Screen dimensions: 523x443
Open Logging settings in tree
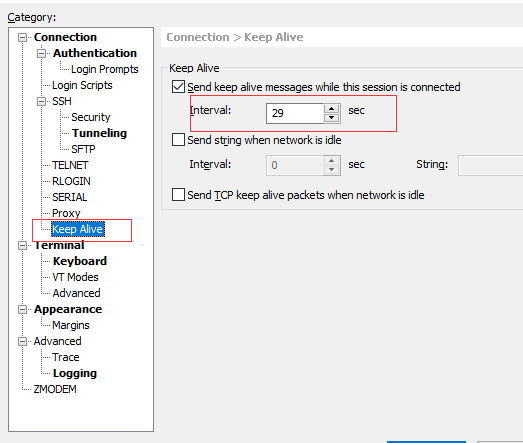75,373
